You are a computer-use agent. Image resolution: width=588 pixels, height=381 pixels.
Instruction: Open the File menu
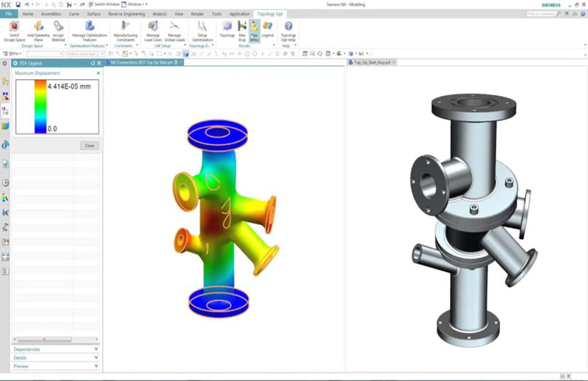point(9,14)
